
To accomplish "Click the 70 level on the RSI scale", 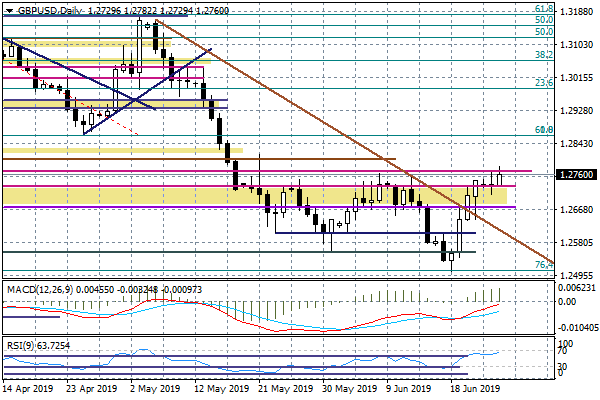I will tap(562, 351).
